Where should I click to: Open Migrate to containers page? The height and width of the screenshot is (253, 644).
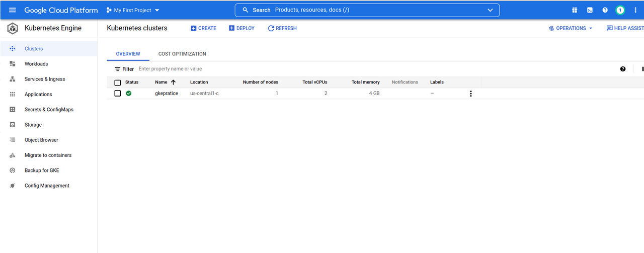48,155
